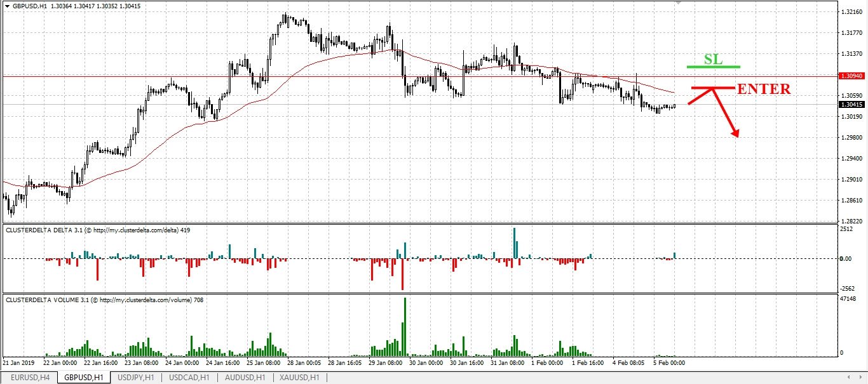Screen dimensions: 868x384
Task: Click the tallest teal delta bar
Action: (515, 243)
